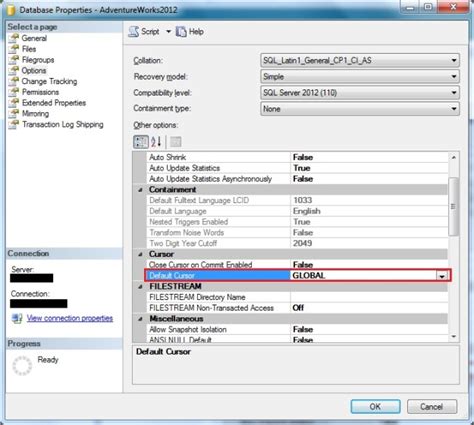This screenshot has height=425, width=474.
Task: Select the Auto Shrink row
Action: tap(297, 157)
